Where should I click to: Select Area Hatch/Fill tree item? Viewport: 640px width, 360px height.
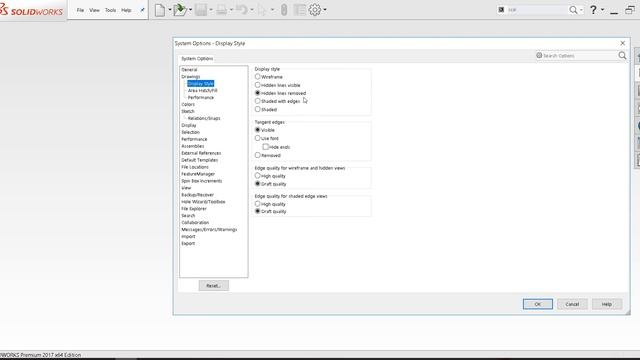pyautogui.click(x=202, y=91)
